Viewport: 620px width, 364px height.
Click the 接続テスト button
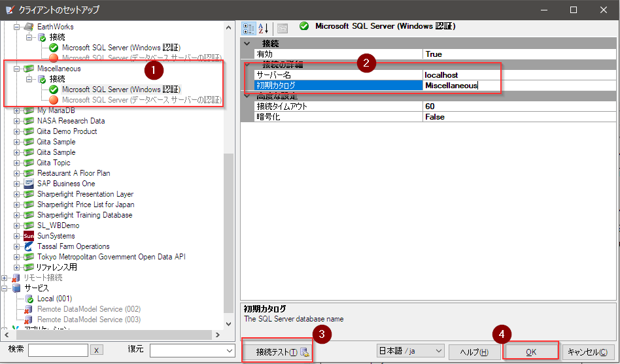(x=277, y=352)
